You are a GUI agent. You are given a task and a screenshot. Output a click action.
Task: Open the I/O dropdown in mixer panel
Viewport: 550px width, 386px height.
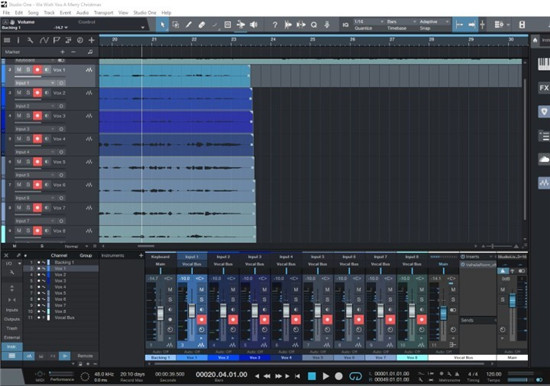pos(12,263)
